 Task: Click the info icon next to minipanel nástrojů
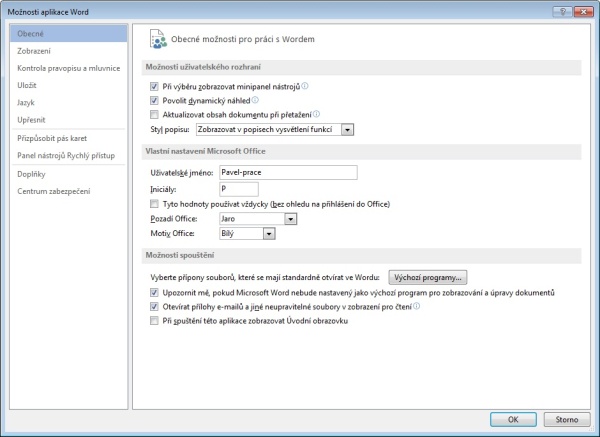pyautogui.click(x=305, y=86)
